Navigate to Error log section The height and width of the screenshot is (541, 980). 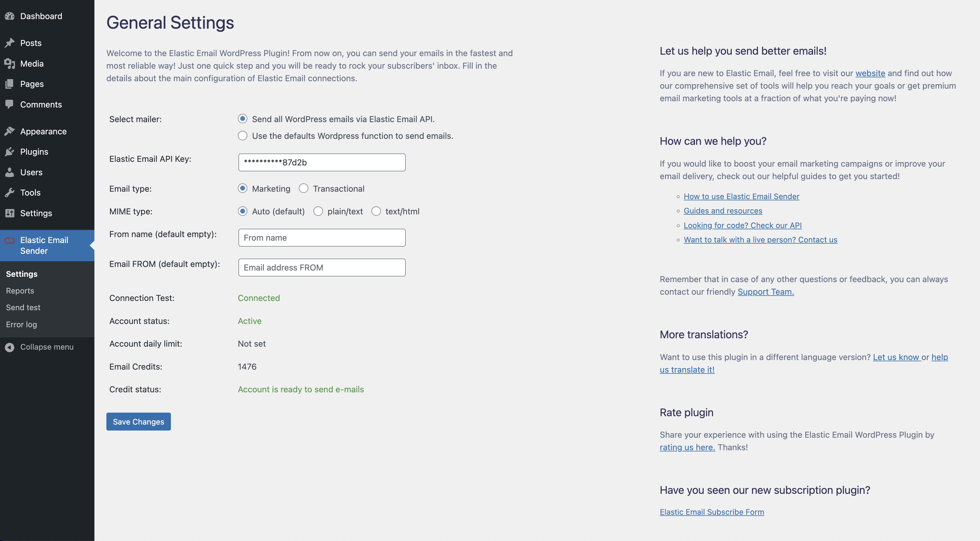[21, 325]
